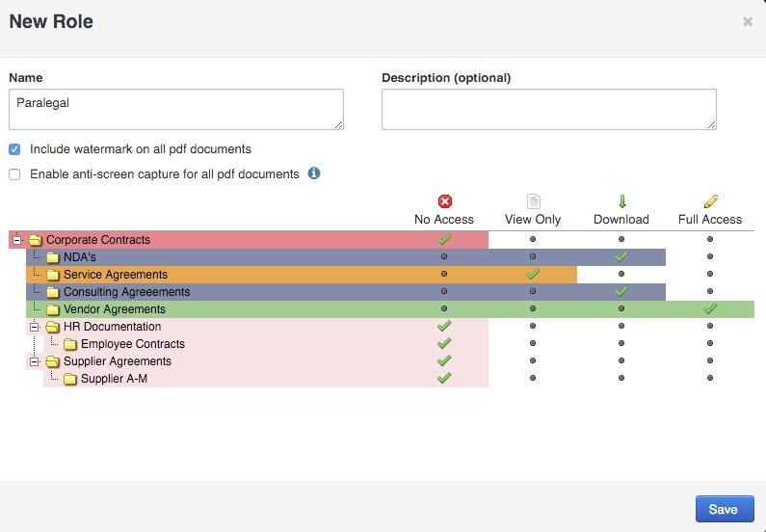
Task: Click the Vendor Agreements folder icon
Action: point(53,309)
